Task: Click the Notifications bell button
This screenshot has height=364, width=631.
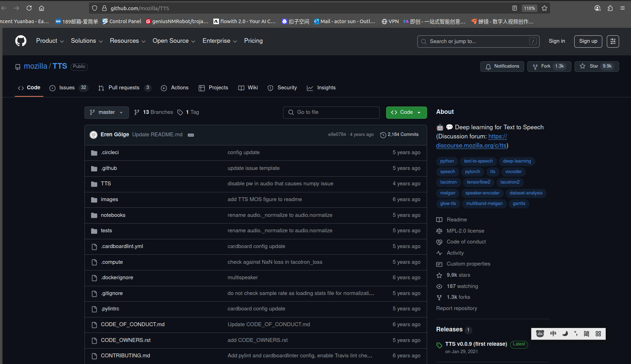Action: coord(502,66)
